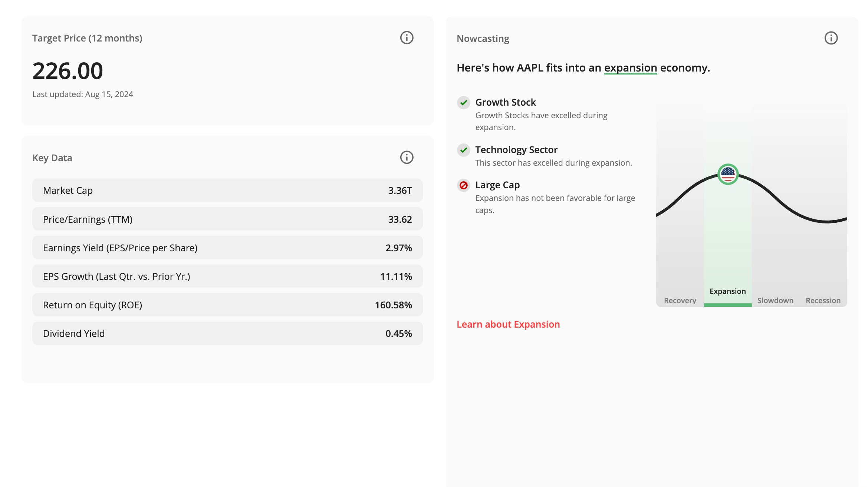Open the Target Price info icon
The height and width of the screenshot is (487, 868).
[407, 38]
